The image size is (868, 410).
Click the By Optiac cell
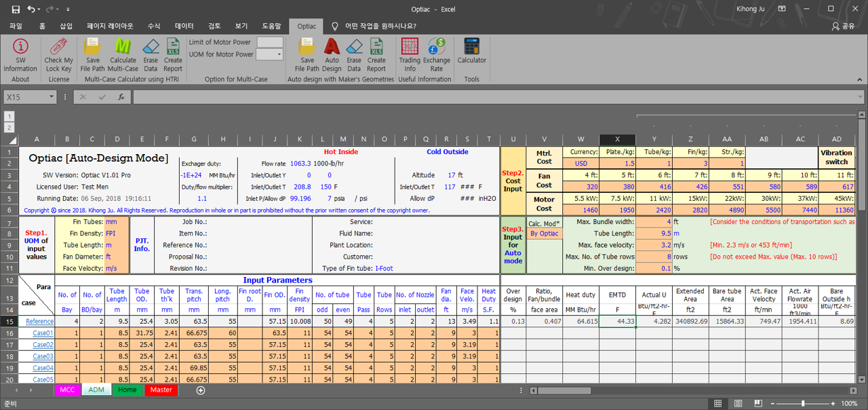(x=545, y=234)
